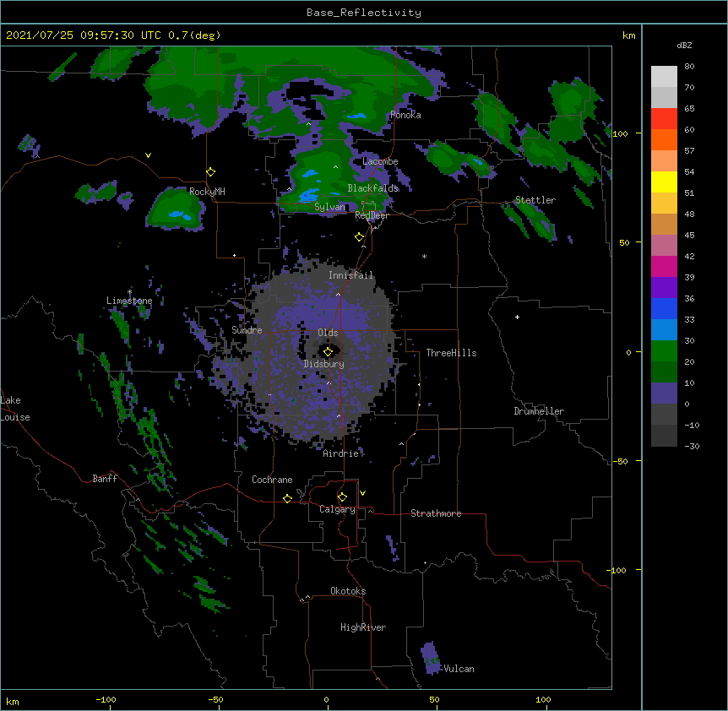728x711 pixels.
Task: Click the Vulcan city label
Action: (x=459, y=669)
